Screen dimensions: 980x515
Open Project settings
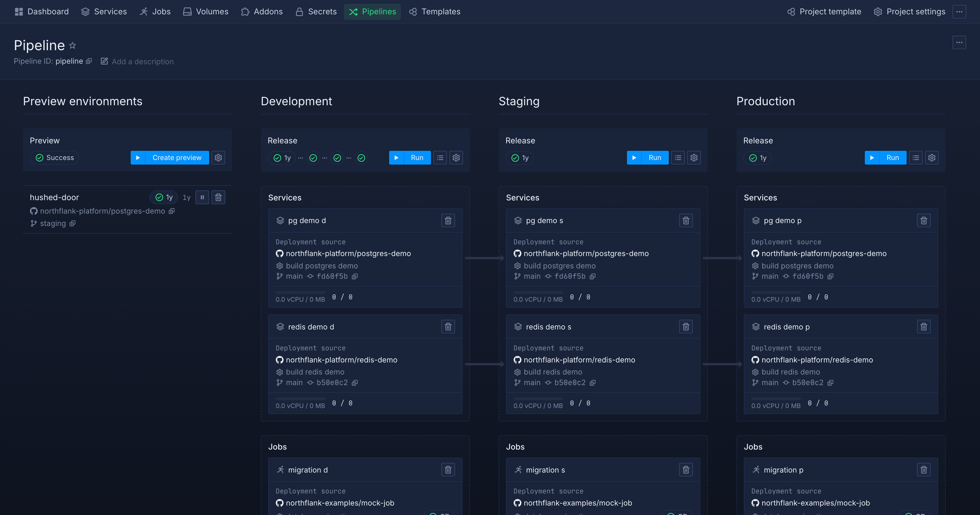tap(910, 11)
